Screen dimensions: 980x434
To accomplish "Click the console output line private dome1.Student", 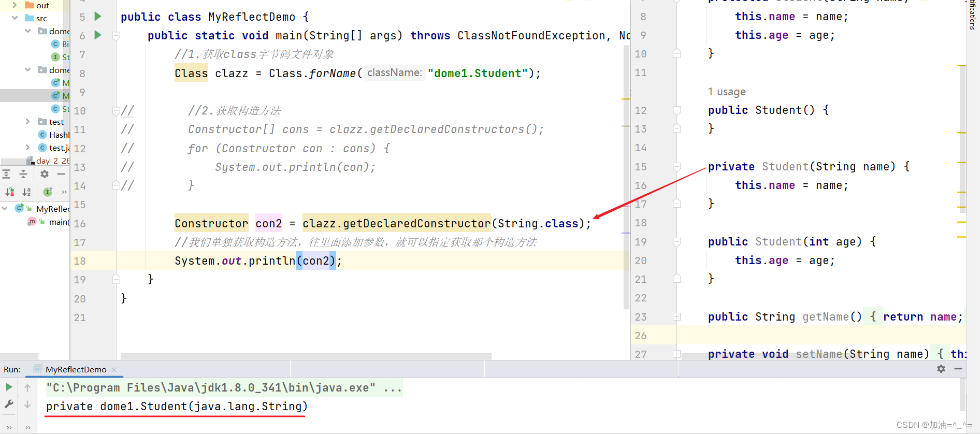I will (177, 407).
